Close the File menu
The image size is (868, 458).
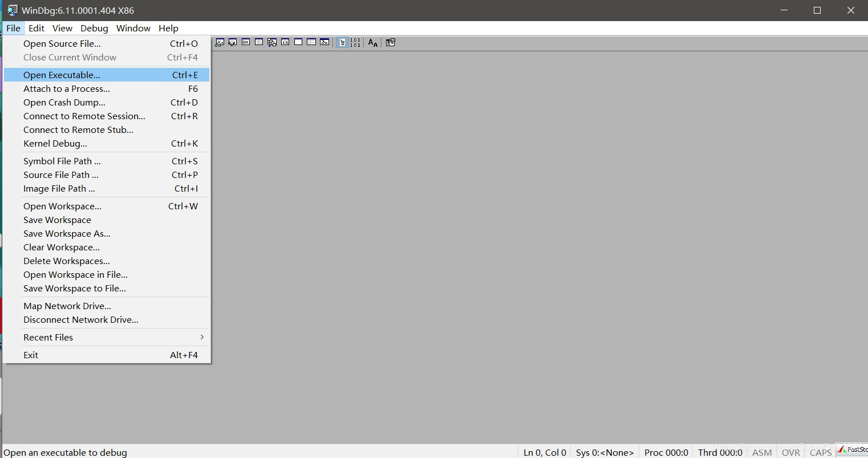(13, 28)
